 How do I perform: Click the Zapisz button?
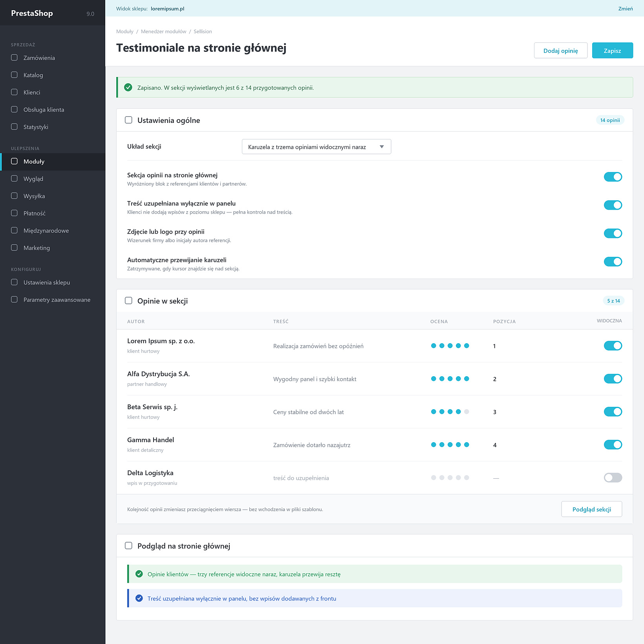click(612, 51)
